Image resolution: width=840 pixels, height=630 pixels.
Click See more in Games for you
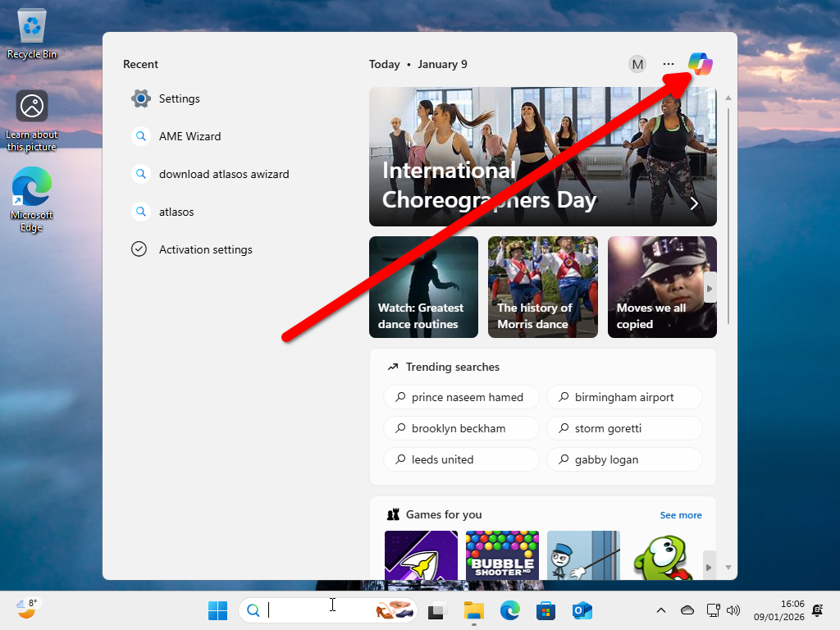[x=681, y=514]
